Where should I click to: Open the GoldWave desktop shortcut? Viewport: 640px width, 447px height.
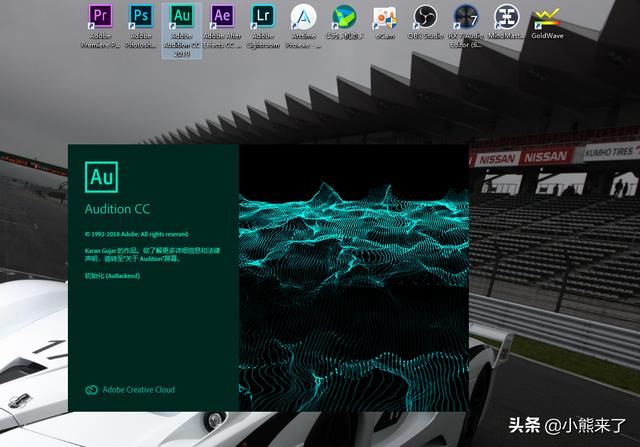coord(547,22)
